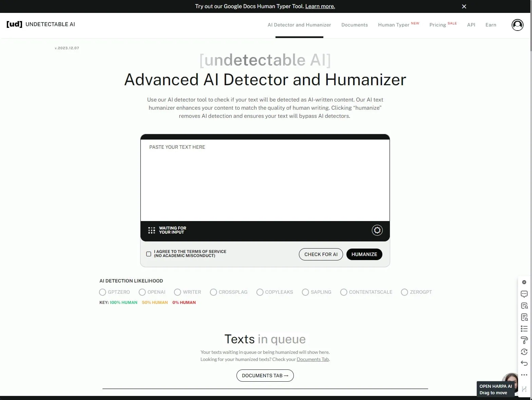Screen dimensions: 532x400
Task: Select the GPTZero detector indicator
Action: (102, 292)
